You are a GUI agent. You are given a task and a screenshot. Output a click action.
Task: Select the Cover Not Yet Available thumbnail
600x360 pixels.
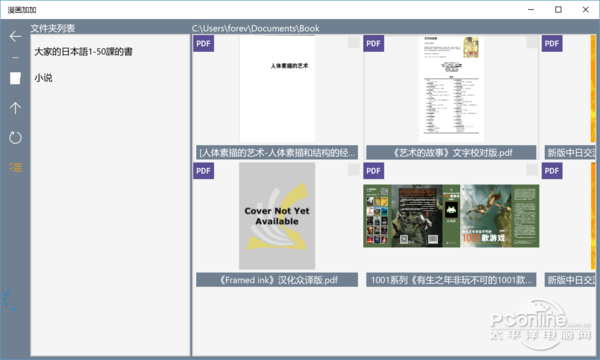(277, 216)
